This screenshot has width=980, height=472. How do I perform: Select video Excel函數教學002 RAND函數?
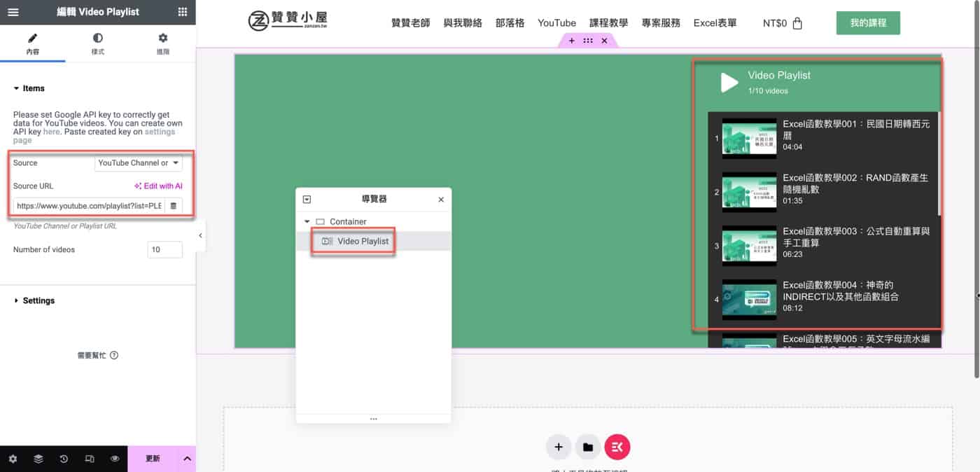(x=824, y=192)
